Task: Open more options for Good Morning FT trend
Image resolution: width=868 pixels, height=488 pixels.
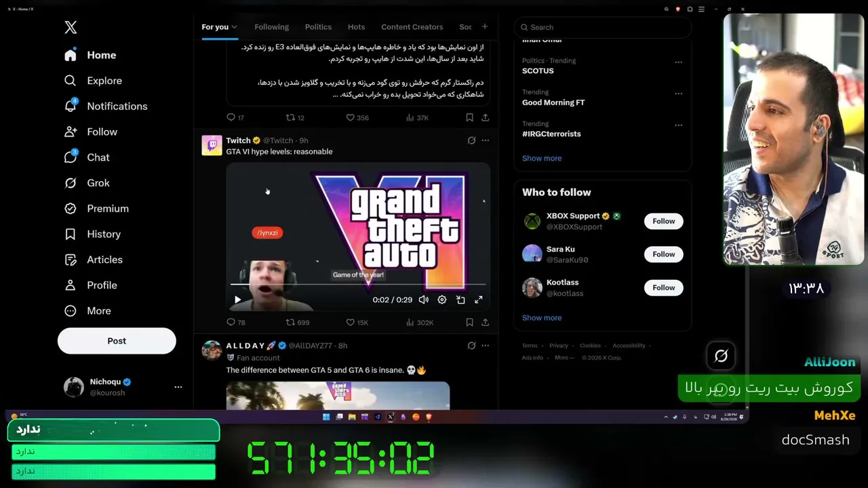Action: pos(678,94)
